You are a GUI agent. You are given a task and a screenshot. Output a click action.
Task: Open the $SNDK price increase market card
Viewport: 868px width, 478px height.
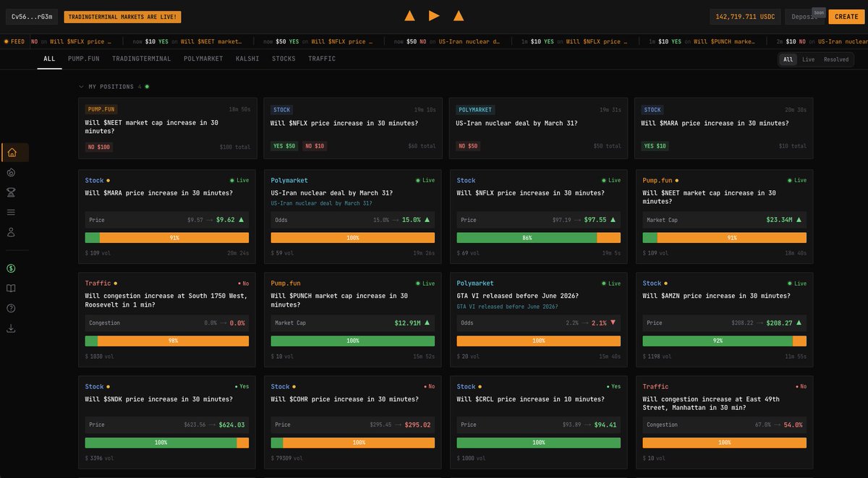(x=168, y=422)
